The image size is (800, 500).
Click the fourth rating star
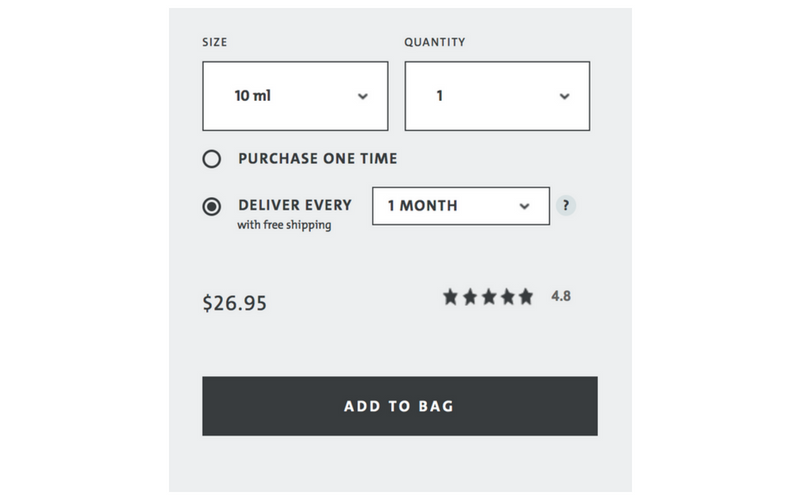(x=508, y=296)
